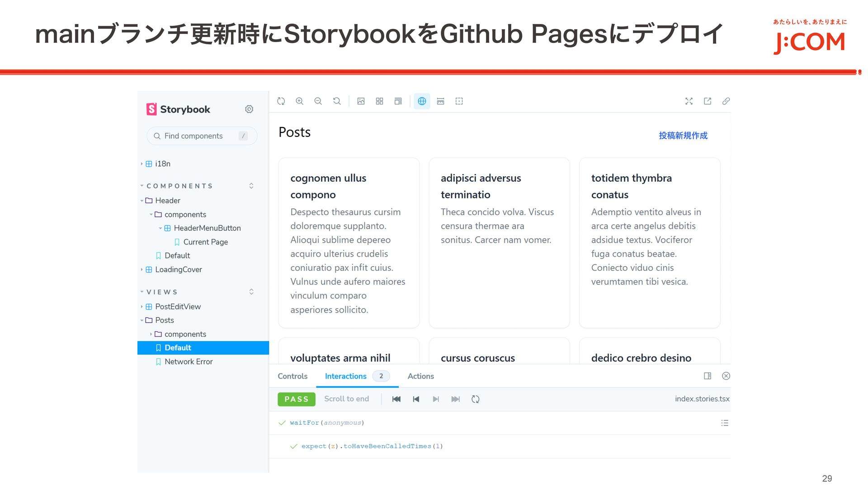
Task: Click the zoom in toolbar icon
Action: [x=300, y=101]
